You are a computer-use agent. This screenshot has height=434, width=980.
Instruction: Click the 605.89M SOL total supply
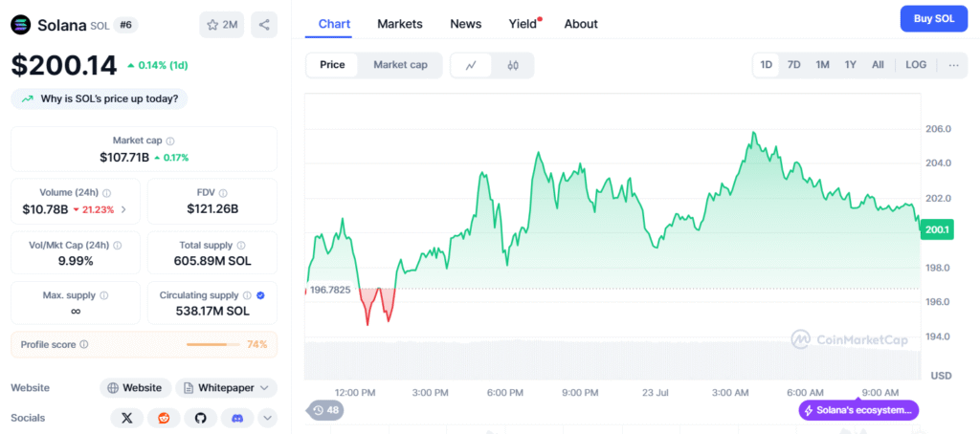(212, 261)
